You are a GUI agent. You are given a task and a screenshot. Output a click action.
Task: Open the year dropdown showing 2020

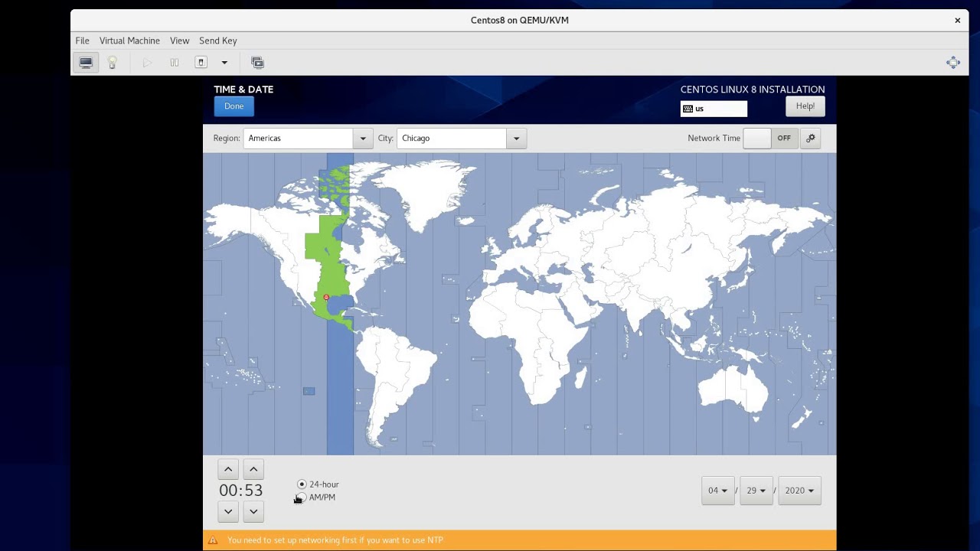[x=799, y=491]
